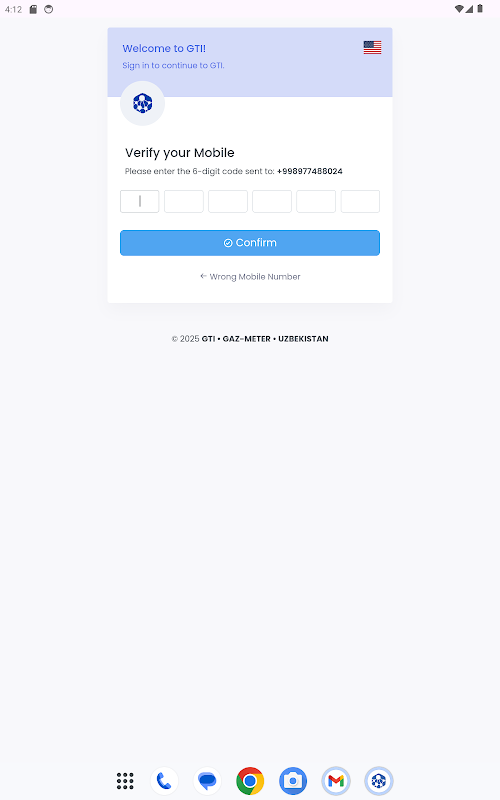The image size is (500, 800).
Task: Launch the GTI app dock icon
Action: pyautogui.click(x=379, y=781)
